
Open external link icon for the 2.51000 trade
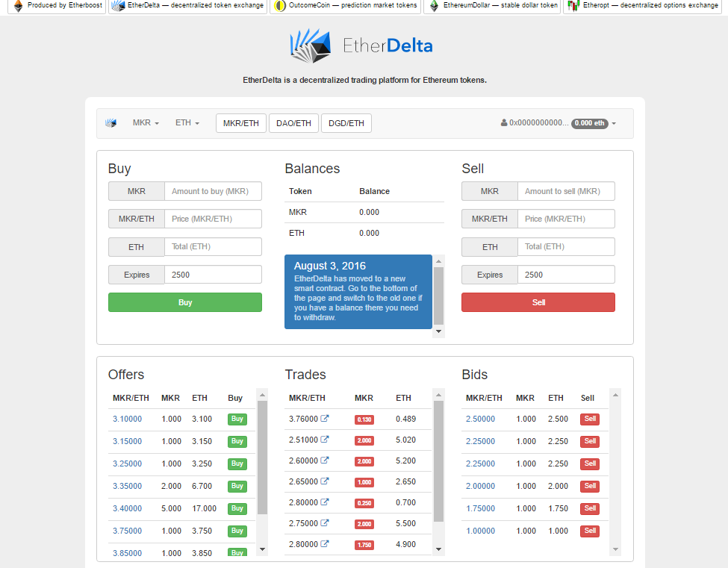(x=324, y=440)
